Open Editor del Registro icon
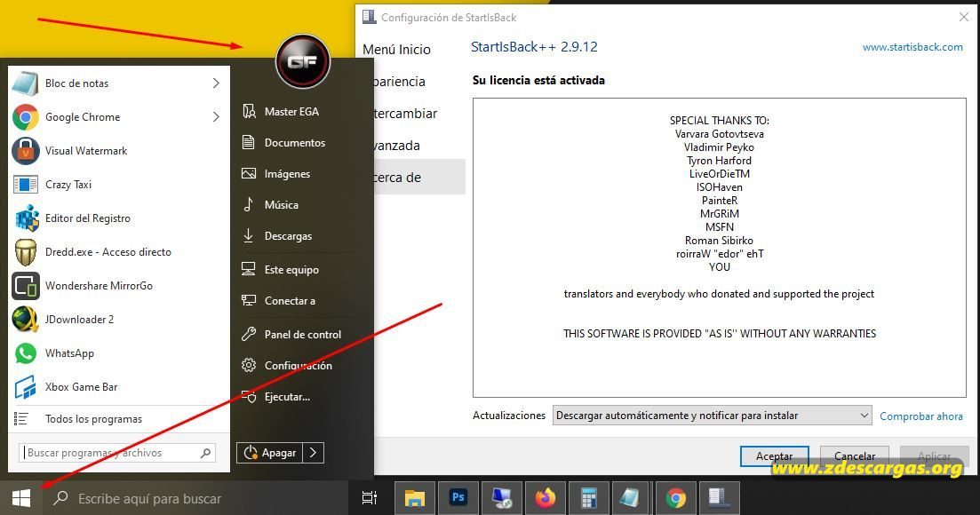 (26, 218)
